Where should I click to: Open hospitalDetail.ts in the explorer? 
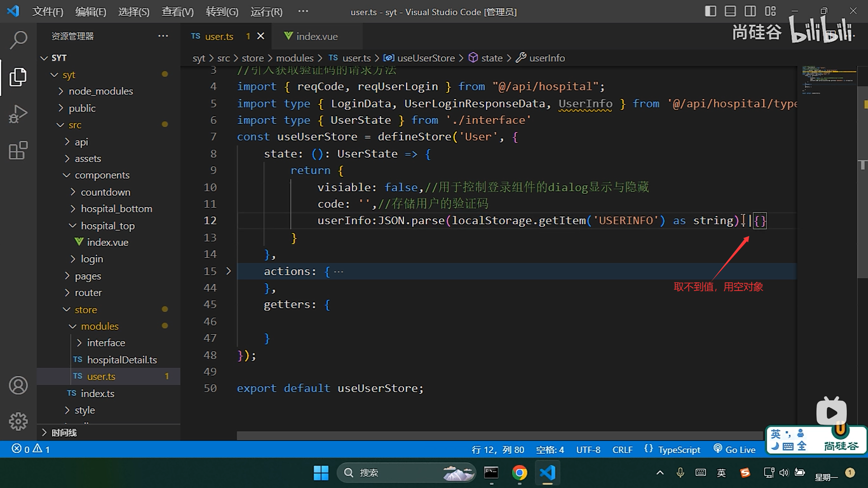(122, 360)
